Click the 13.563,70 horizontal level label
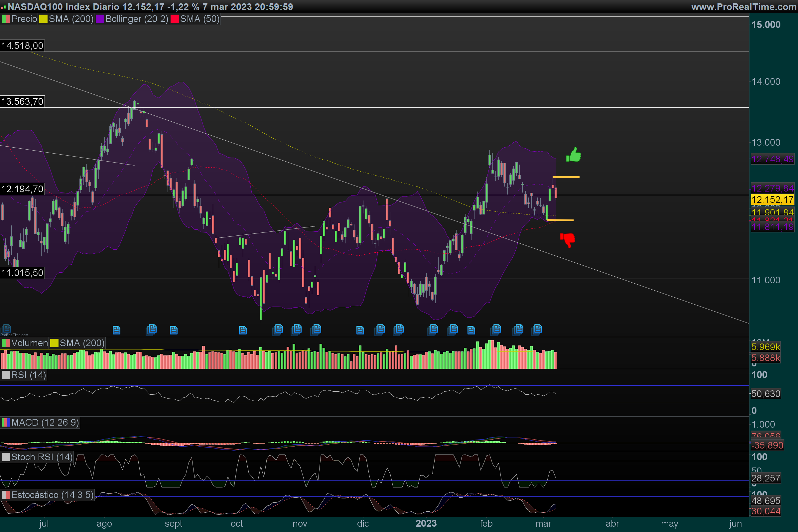 click(22, 101)
